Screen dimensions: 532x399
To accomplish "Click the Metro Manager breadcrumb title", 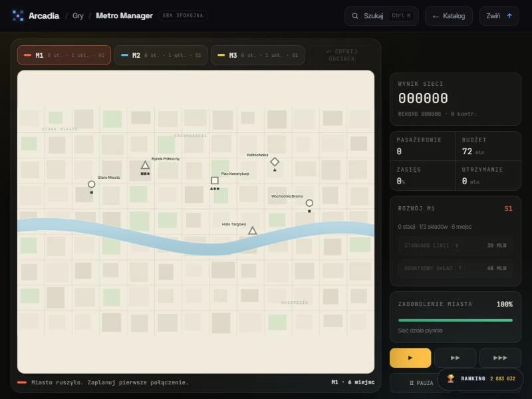I will pos(124,15).
